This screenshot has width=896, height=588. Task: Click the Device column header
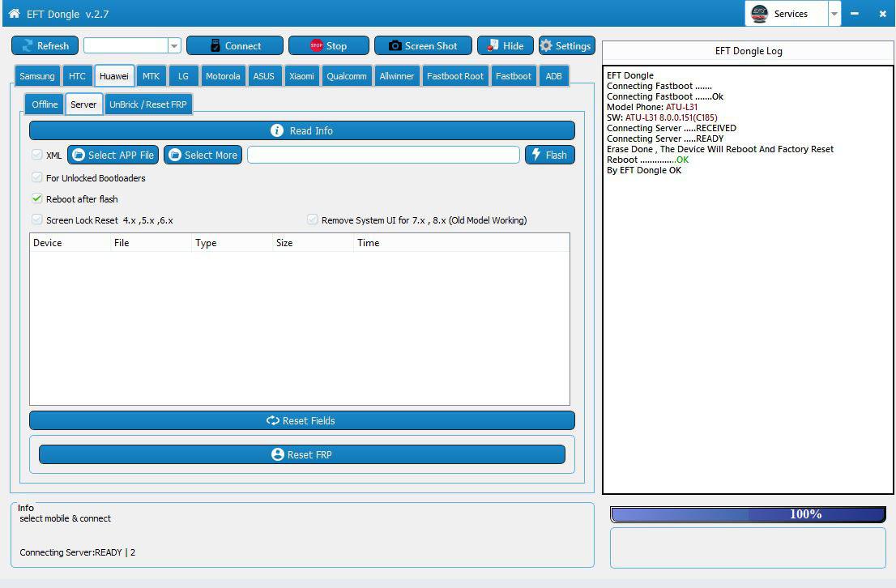[70, 243]
